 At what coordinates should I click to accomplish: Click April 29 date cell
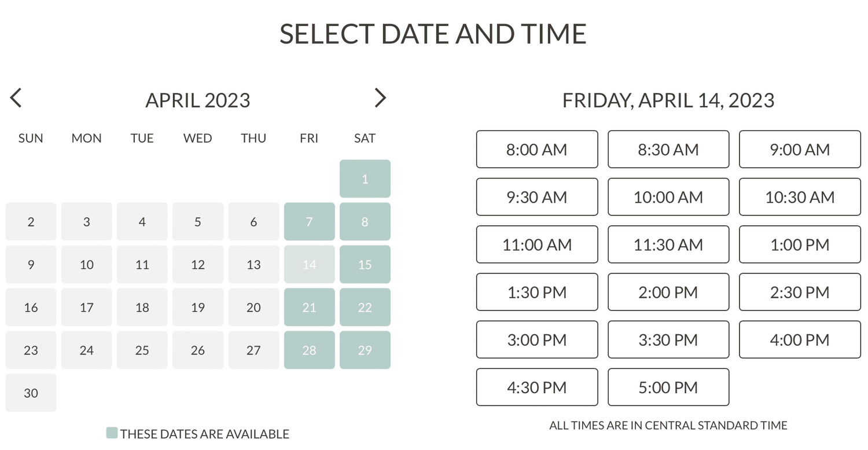365,350
